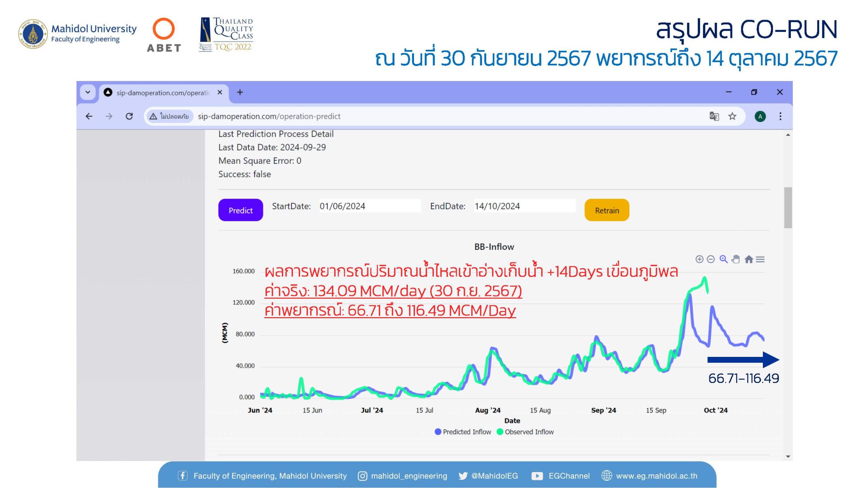Click the Success: false text
Image resolution: width=868 pixels, height=488 pixels.
point(244,174)
